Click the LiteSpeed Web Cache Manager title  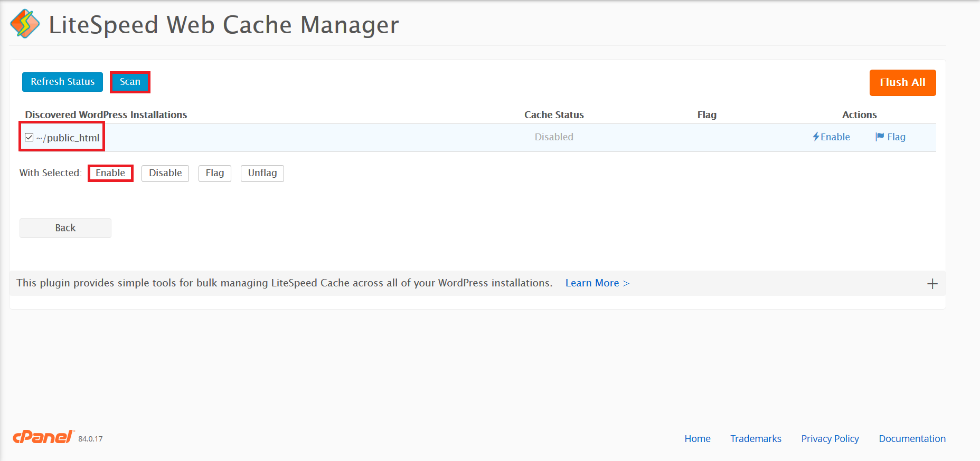coord(224,25)
